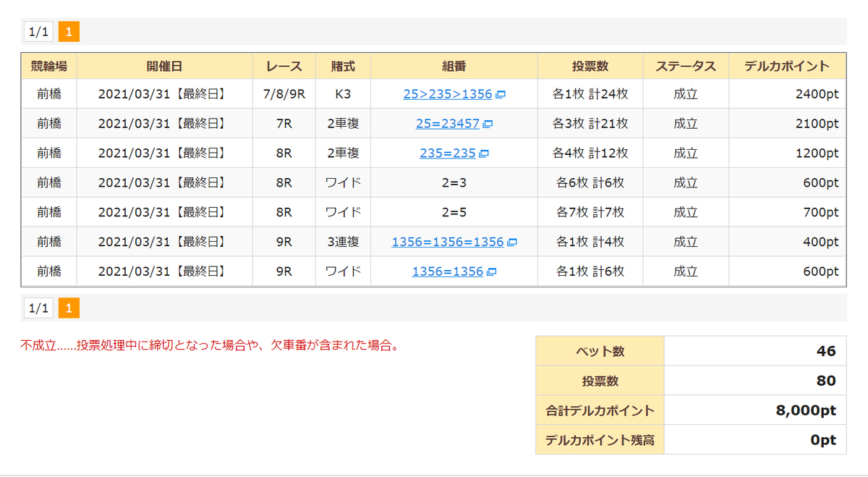Open the 1356=1356=1356 combination link

[x=448, y=242]
